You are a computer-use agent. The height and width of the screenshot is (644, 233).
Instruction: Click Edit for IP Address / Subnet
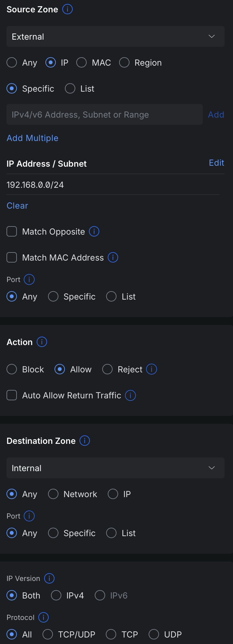pos(216,163)
